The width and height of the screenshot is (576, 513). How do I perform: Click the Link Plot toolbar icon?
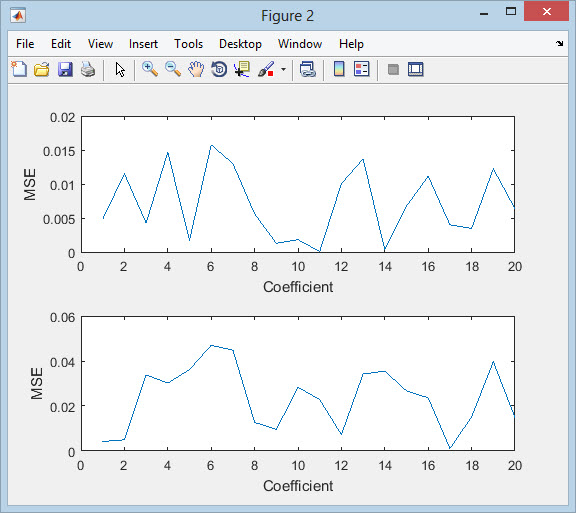307,69
